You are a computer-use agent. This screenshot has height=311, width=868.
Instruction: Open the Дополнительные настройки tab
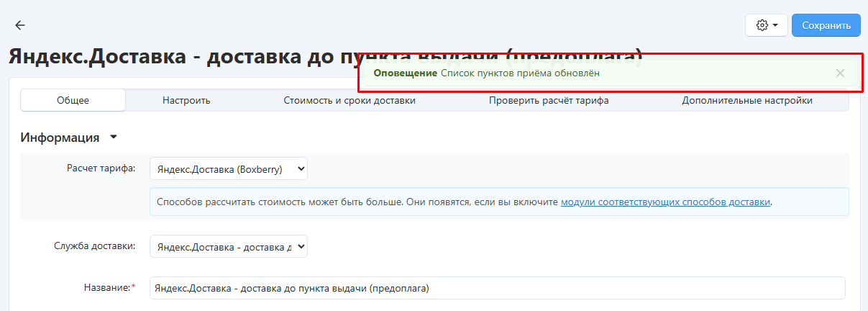pyautogui.click(x=747, y=100)
